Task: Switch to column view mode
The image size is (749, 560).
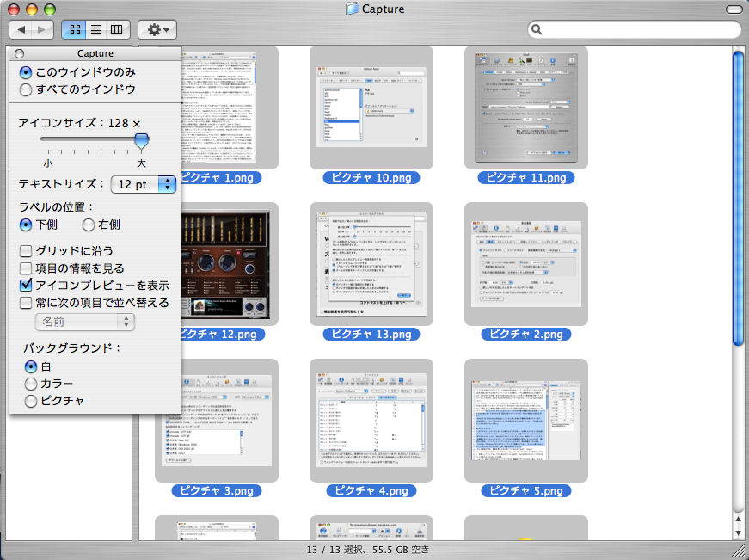Action: tap(117, 29)
